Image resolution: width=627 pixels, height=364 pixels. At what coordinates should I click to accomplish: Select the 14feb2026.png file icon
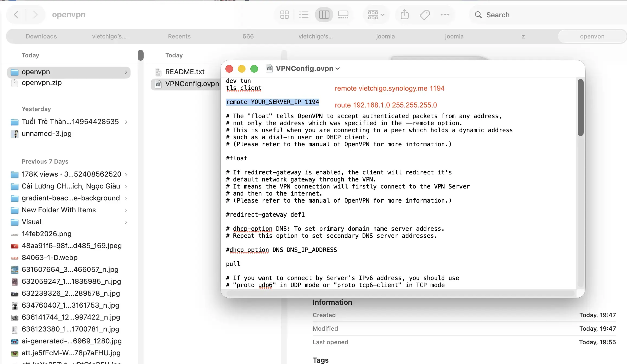point(15,234)
